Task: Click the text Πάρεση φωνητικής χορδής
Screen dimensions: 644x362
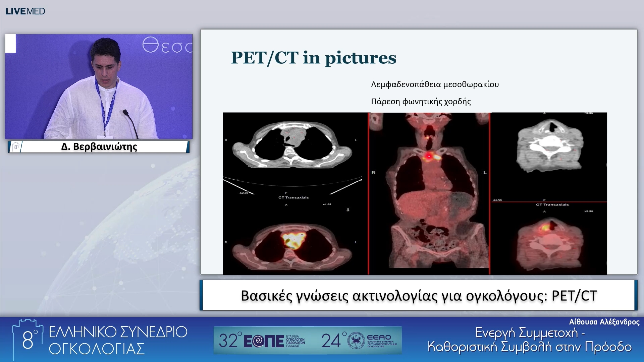Action: point(421,102)
